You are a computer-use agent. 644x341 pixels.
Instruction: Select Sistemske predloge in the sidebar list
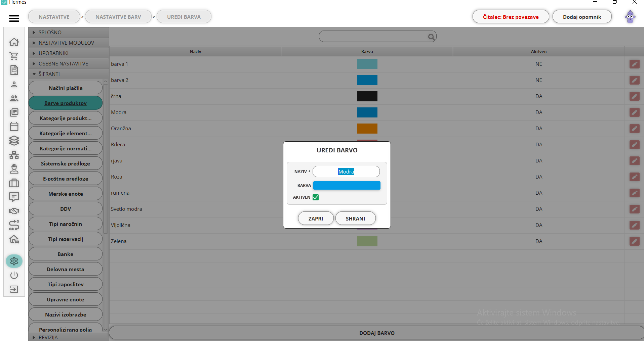66,163
